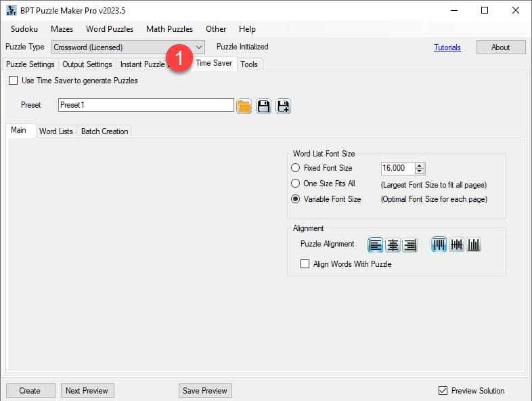Screen dimensions: 532x401
Task: Expand the Puzzle Type dropdown
Action: pos(198,47)
